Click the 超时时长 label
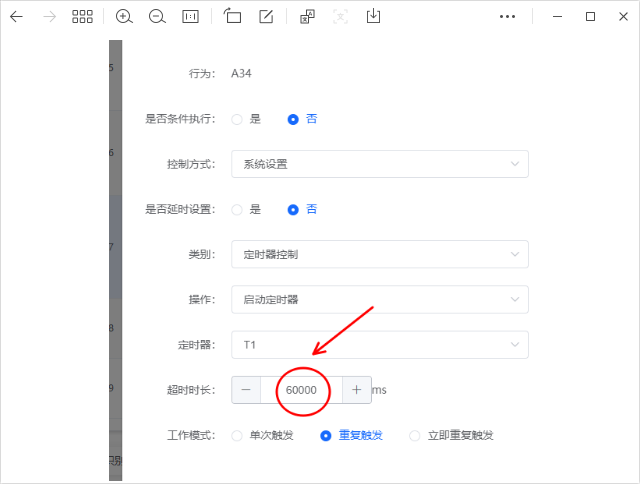Screen dimensions: 640x484 [191, 390]
